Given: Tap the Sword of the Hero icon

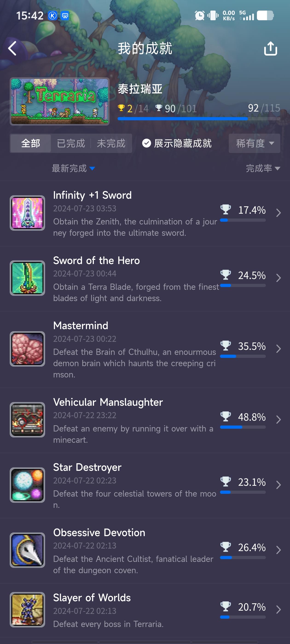Looking at the screenshot, I should 27,278.
